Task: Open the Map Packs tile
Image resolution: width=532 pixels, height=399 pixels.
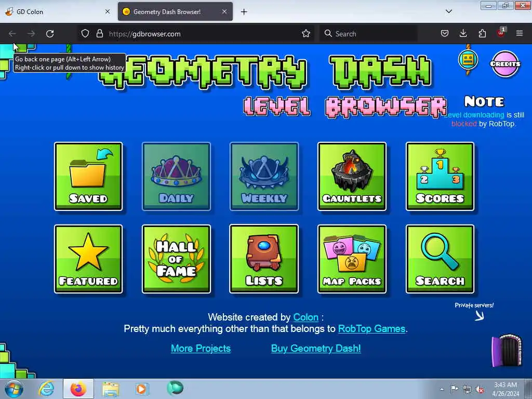Action: pyautogui.click(x=352, y=259)
